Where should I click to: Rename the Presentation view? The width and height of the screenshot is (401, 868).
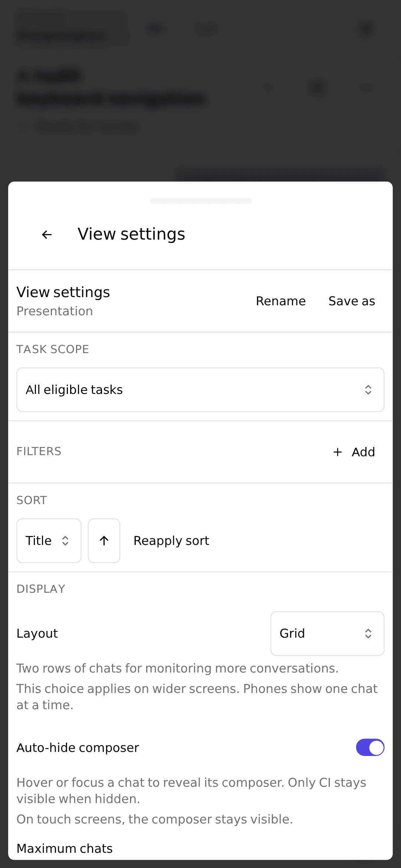[x=281, y=301]
